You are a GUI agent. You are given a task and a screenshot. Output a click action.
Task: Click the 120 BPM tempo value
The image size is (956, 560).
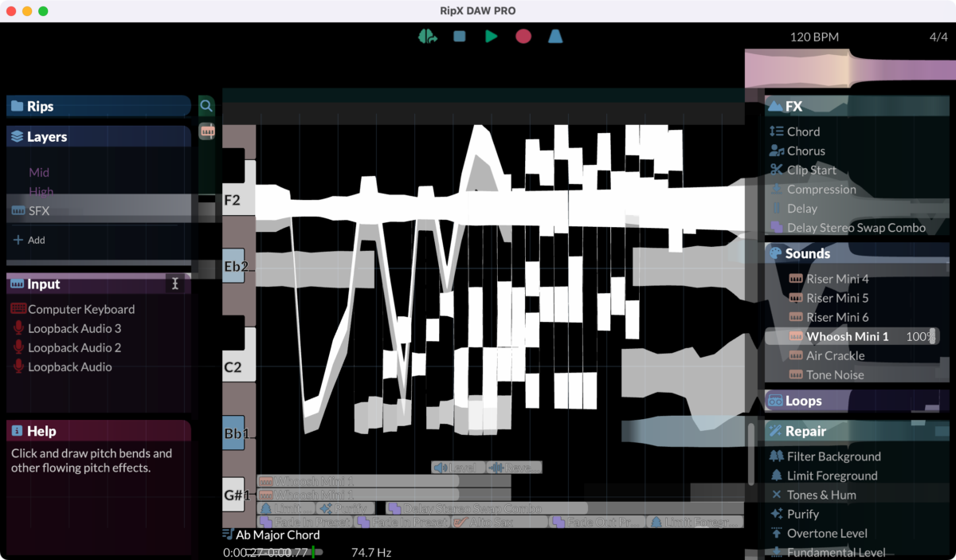(814, 37)
